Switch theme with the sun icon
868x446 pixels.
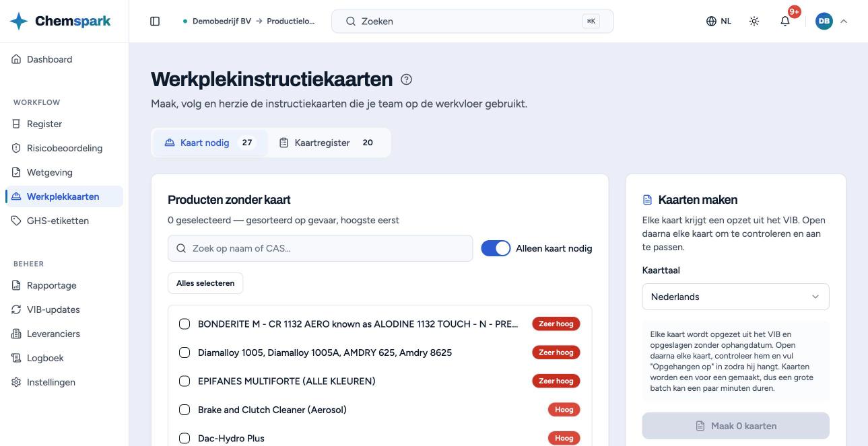click(x=754, y=21)
